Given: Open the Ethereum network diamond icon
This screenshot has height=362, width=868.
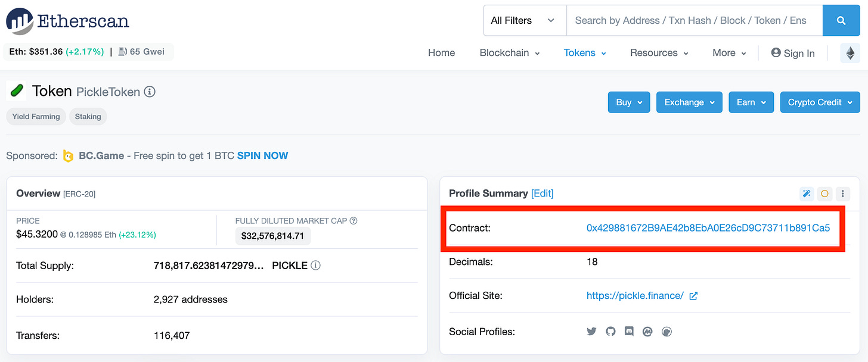Looking at the screenshot, I should click(x=850, y=53).
